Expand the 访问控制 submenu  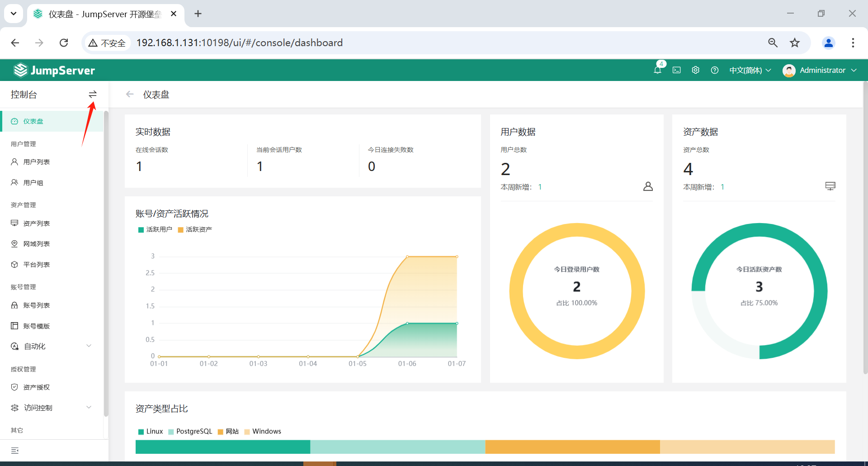[x=52, y=408]
